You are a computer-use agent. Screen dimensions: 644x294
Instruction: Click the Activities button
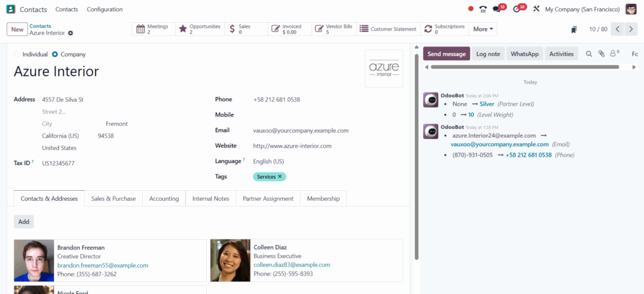point(562,54)
